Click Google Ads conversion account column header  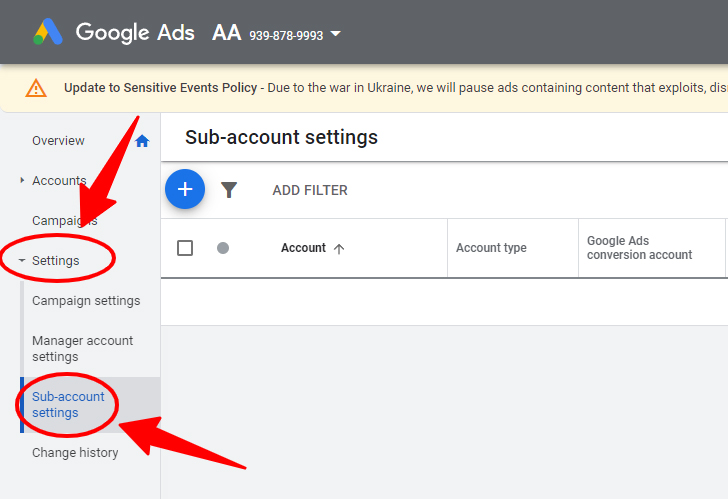pyautogui.click(x=639, y=248)
